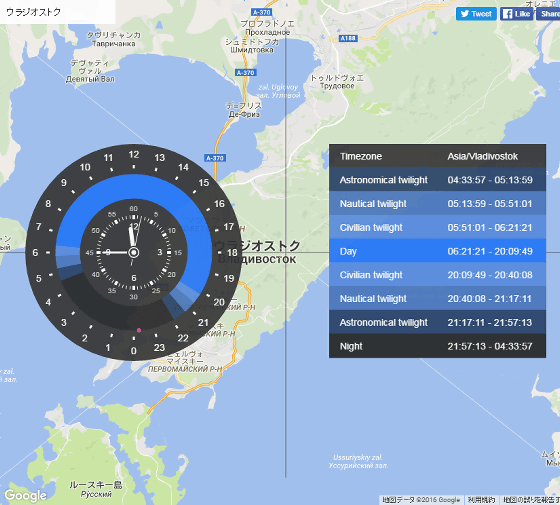
Task: Click the magenta current-time marker on dial
Action: [139, 330]
